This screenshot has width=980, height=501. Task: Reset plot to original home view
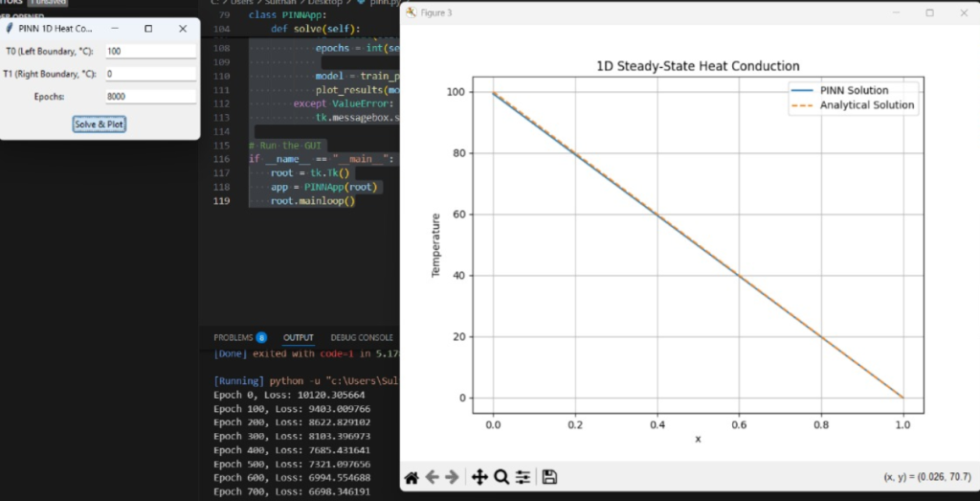[412, 477]
